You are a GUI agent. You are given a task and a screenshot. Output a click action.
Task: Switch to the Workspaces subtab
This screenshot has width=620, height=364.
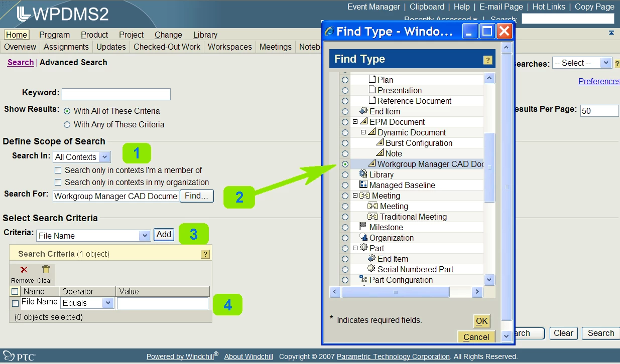[230, 47]
